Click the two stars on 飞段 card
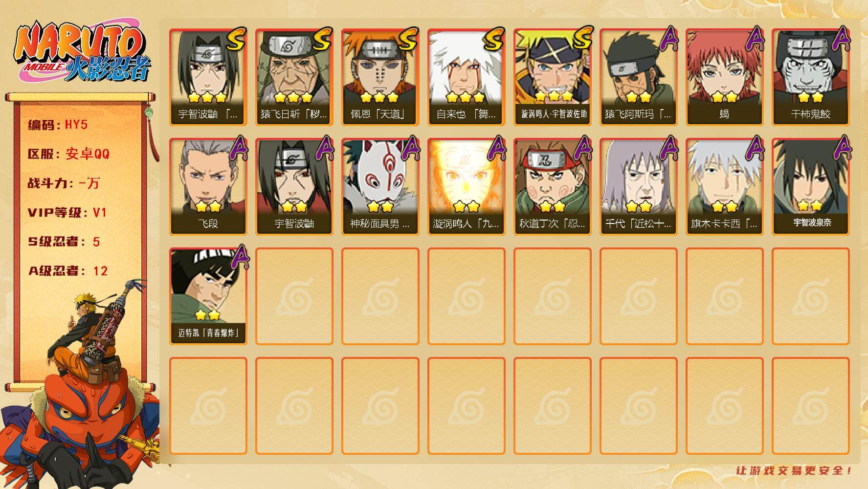Screen dimensions: 868x489 point(208,206)
